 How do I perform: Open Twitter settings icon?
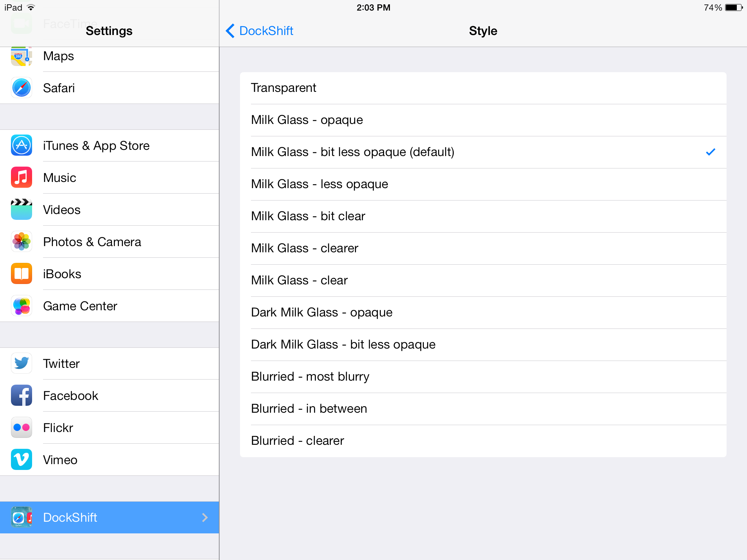[x=21, y=363]
